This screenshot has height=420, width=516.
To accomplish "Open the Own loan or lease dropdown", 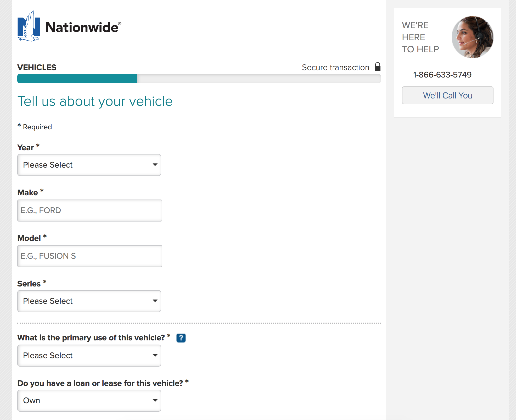I will [89, 401].
